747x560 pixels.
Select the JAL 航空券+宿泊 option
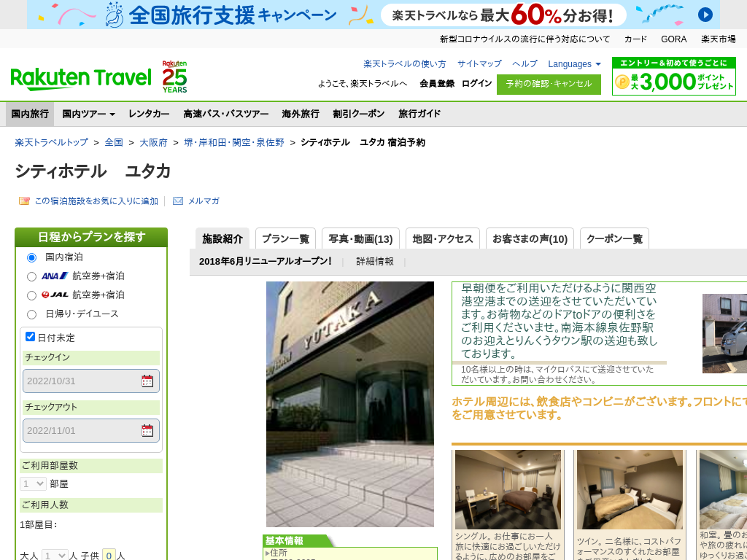31,296
